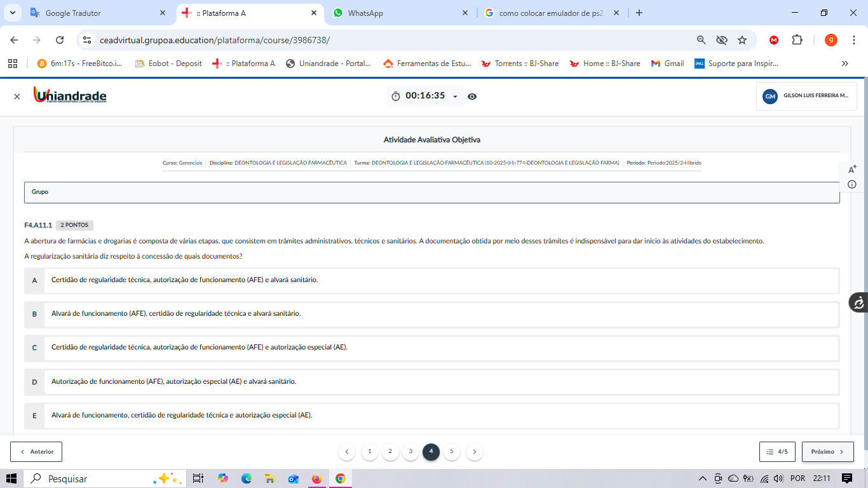The image size is (868, 488).
Task: Click the GM user avatar
Action: coord(770,96)
